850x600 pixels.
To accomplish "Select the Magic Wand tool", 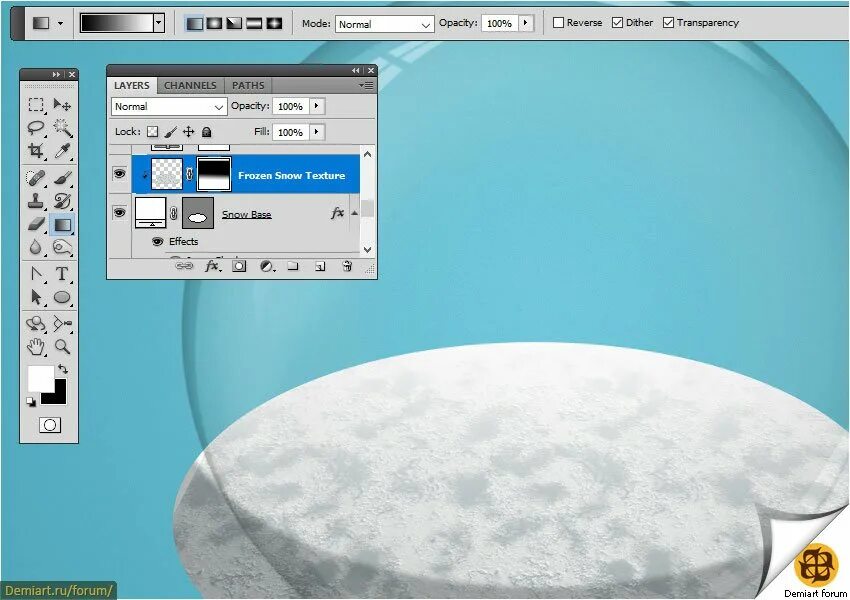I will 62,128.
